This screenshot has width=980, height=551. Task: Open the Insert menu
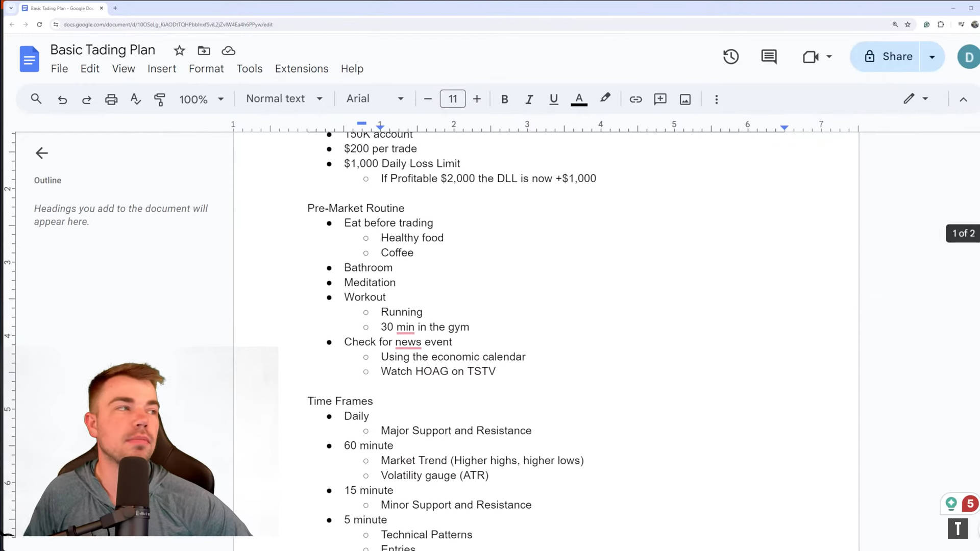(162, 69)
